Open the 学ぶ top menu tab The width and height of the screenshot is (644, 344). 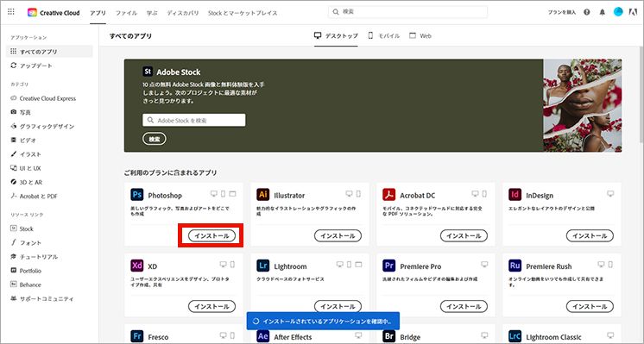pyautogui.click(x=152, y=13)
